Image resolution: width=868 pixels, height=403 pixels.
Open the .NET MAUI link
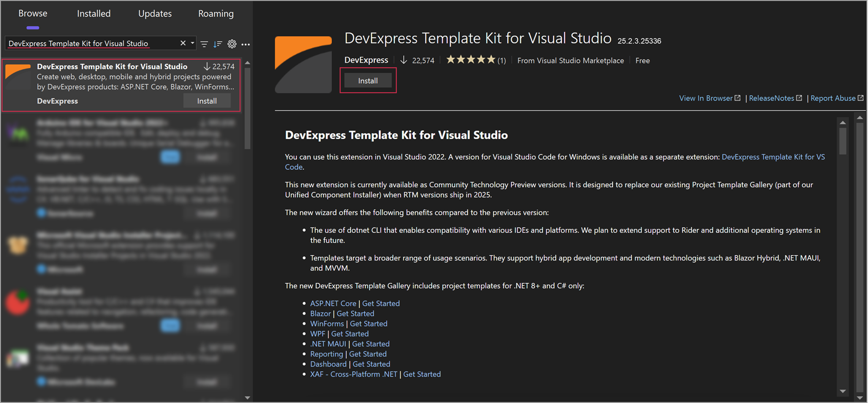(328, 344)
